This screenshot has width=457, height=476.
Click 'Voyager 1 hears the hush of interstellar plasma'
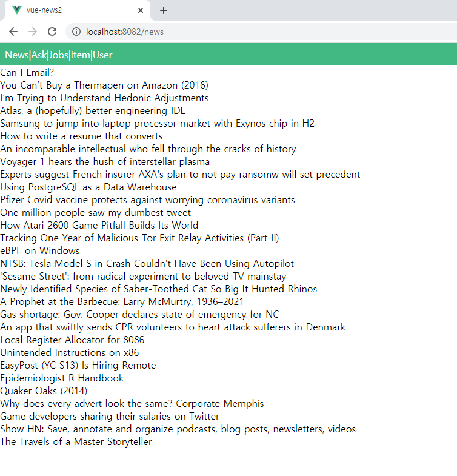tap(105, 162)
